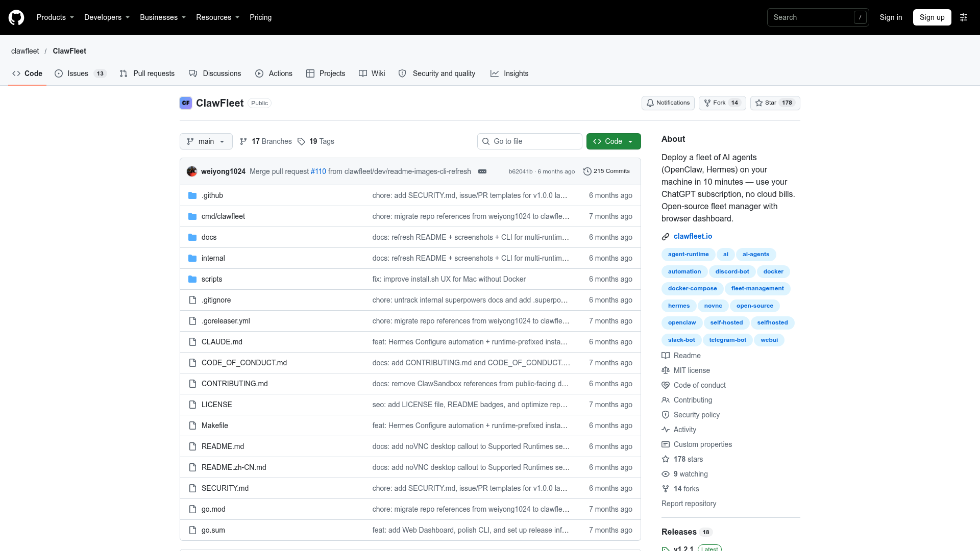Image resolution: width=980 pixels, height=551 pixels.
Task: Expand the Developers menu
Action: (107, 17)
